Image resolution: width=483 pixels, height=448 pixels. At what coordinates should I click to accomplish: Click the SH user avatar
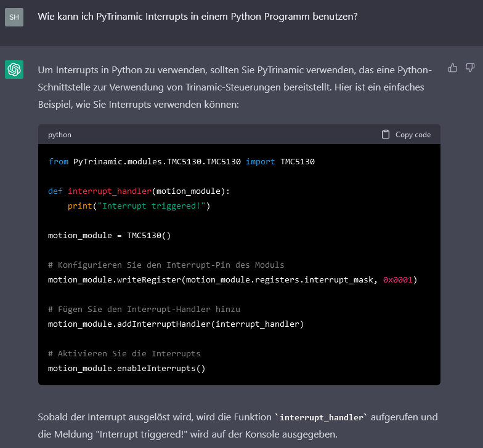coord(14,17)
